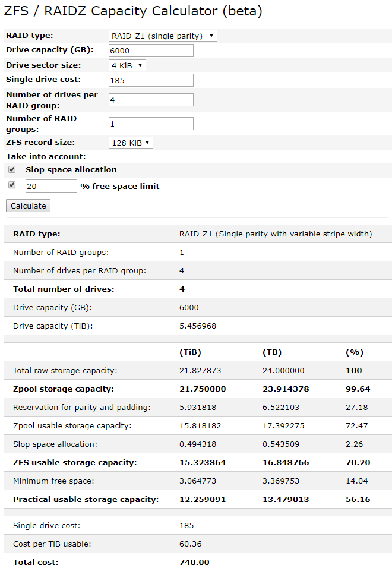
Task: Click the (TB) column header
Action: tap(272, 352)
